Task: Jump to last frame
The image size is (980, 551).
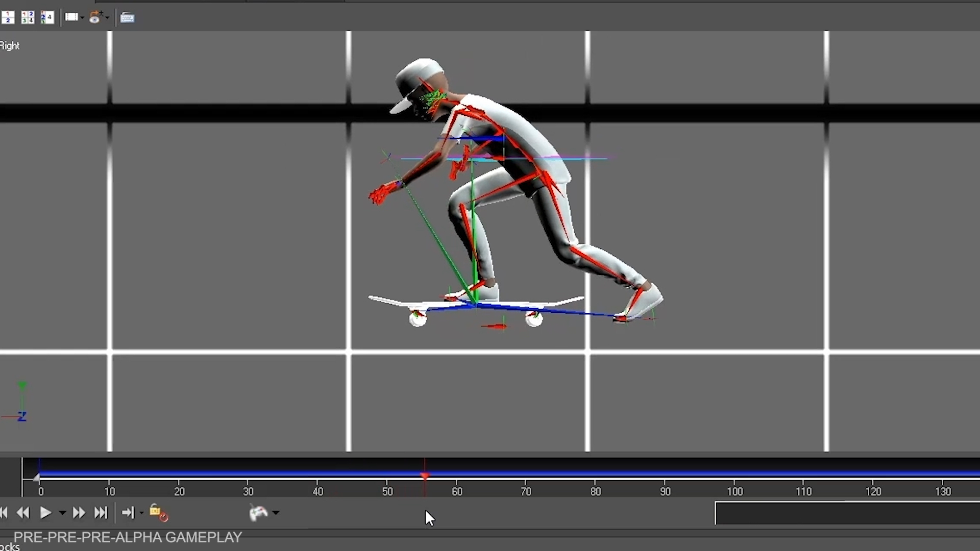Action: pos(101,513)
